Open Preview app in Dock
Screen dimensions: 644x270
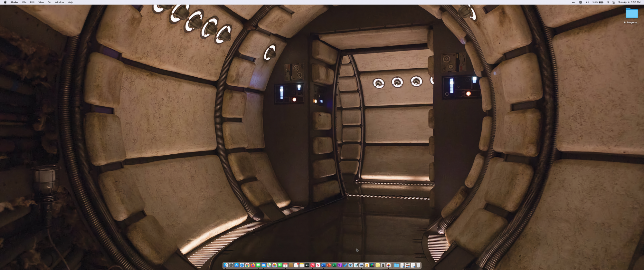[361, 265]
